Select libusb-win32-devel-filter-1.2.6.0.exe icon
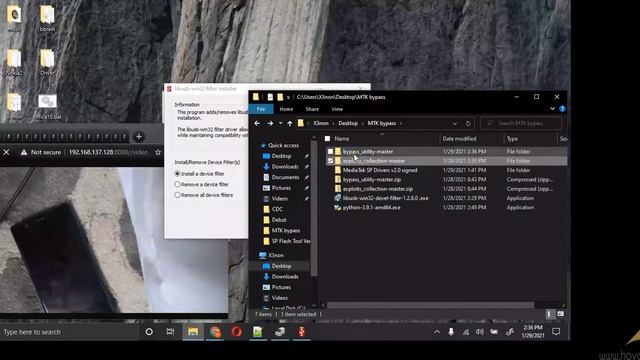The image size is (640, 360). [x=338, y=198]
